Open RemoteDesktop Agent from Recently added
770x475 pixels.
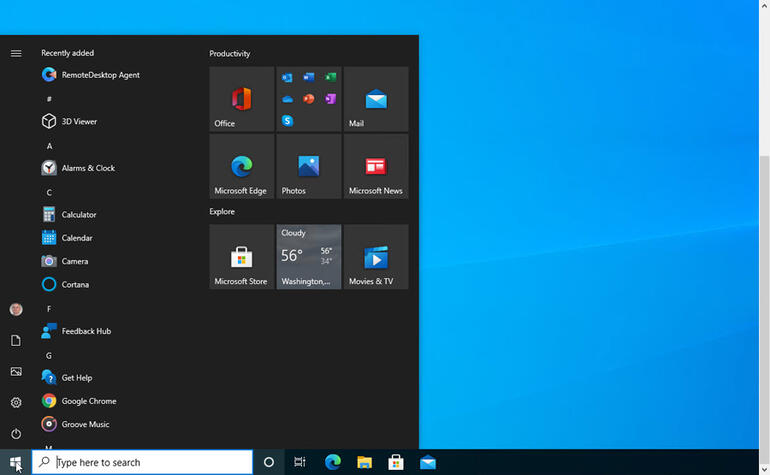pyautogui.click(x=91, y=75)
